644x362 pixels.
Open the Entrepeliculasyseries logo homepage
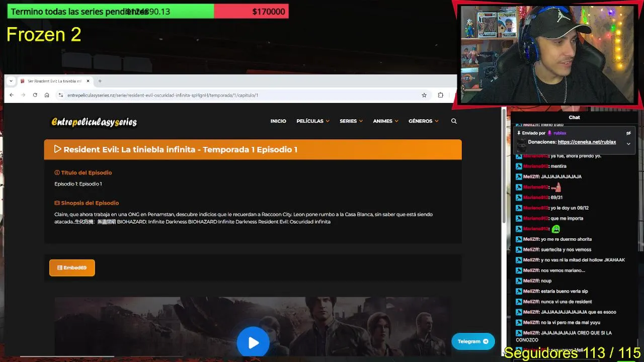click(94, 122)
